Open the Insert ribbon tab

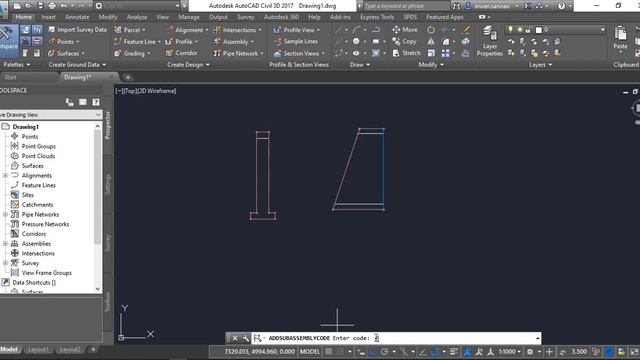point(48,17)
